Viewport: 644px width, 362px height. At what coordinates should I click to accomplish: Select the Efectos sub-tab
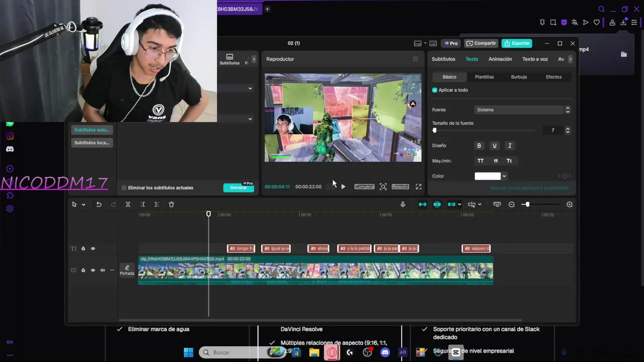click(x=553, y=77)
